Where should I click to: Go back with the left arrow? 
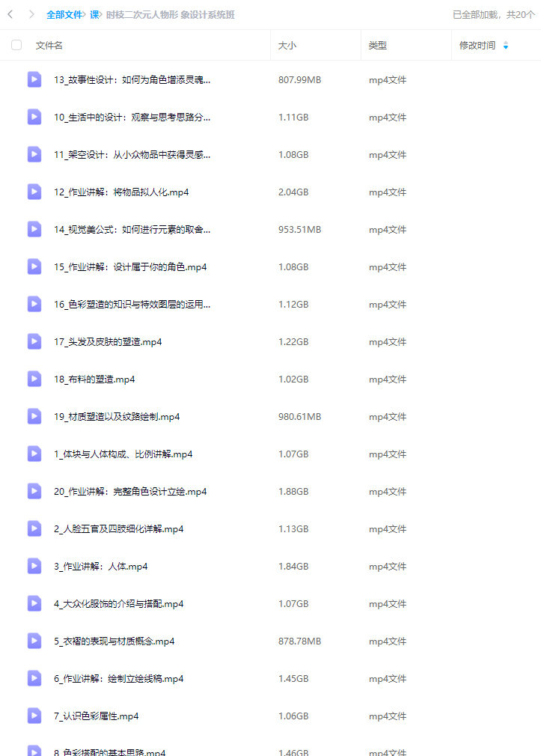(10, 14)
